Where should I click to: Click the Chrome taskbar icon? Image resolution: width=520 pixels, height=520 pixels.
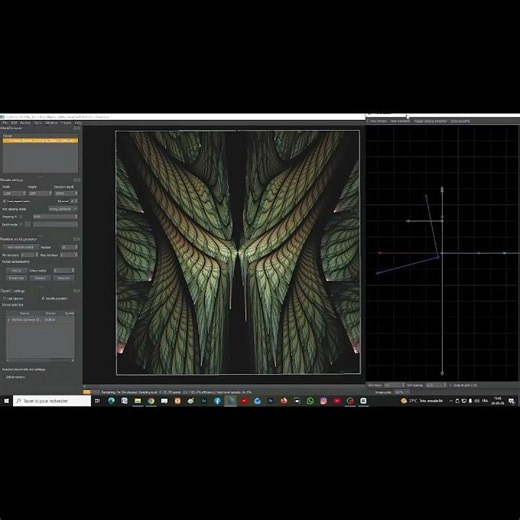(151, 401)
